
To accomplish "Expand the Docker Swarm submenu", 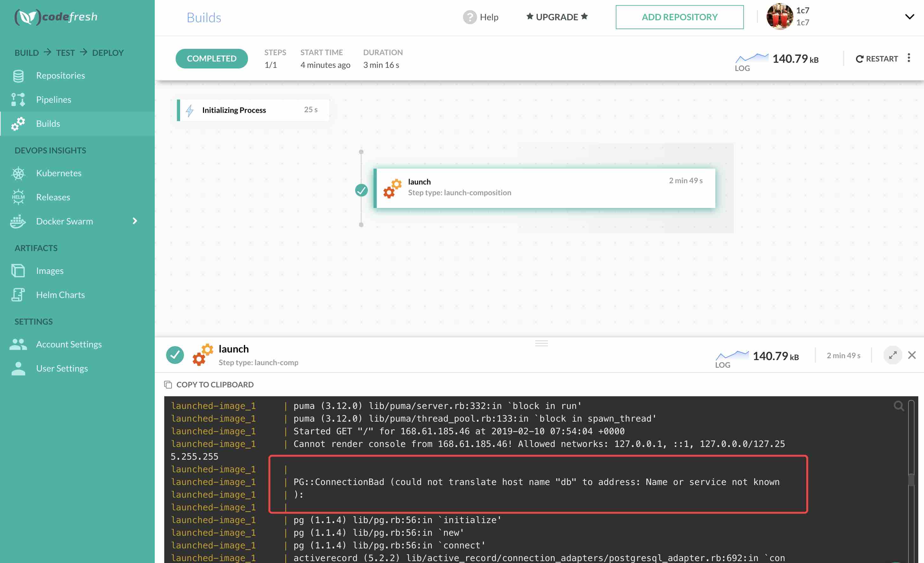I will point(135,221).
